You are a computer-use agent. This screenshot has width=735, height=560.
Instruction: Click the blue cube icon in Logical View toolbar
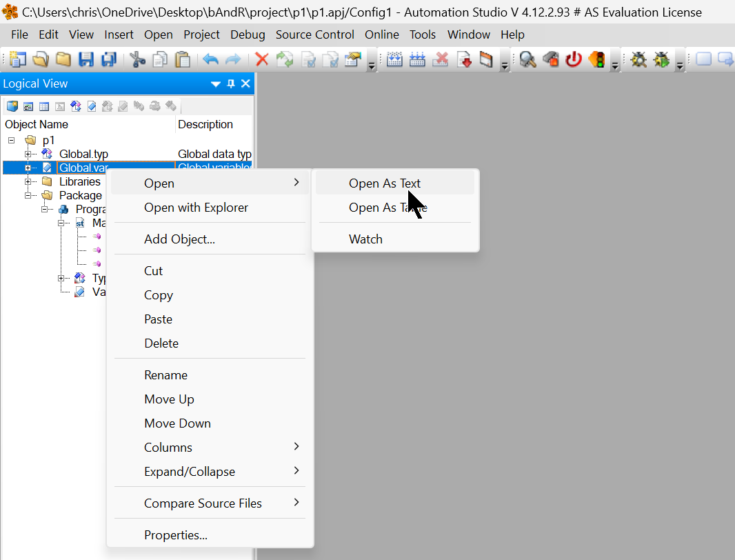pos(12,106)
